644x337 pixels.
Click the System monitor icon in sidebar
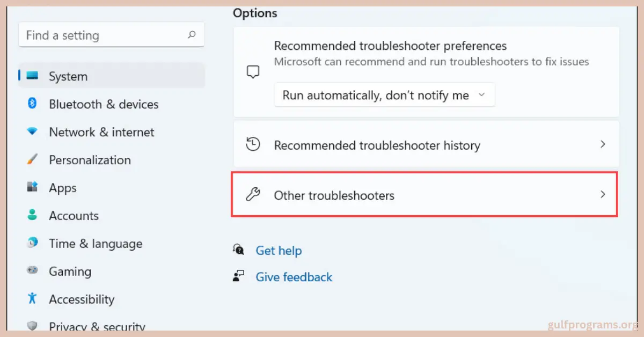33,76
